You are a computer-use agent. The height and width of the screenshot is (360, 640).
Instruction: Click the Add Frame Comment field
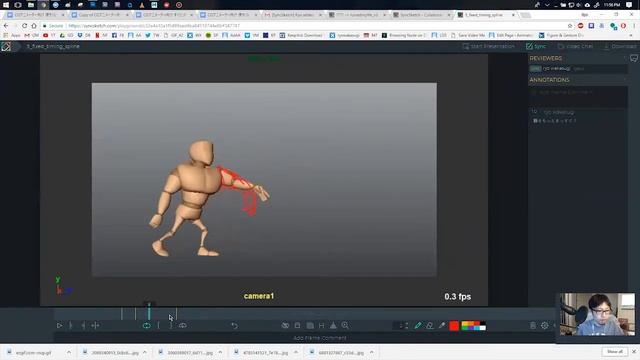coord(320,338)
